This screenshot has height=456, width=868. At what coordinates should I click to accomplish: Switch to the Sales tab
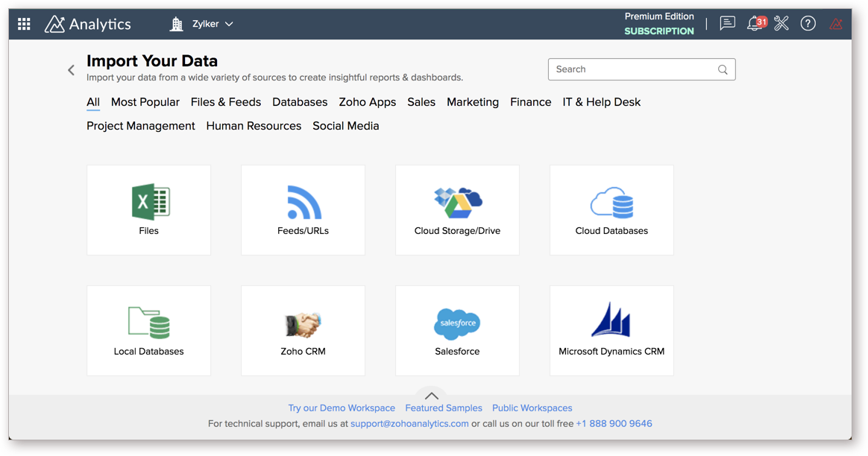point(421,102)
